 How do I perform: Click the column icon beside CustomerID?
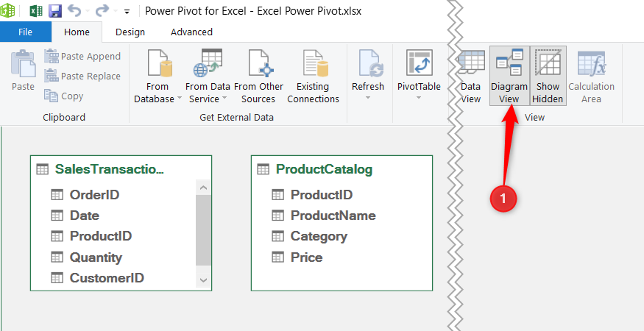coord(57,278)
